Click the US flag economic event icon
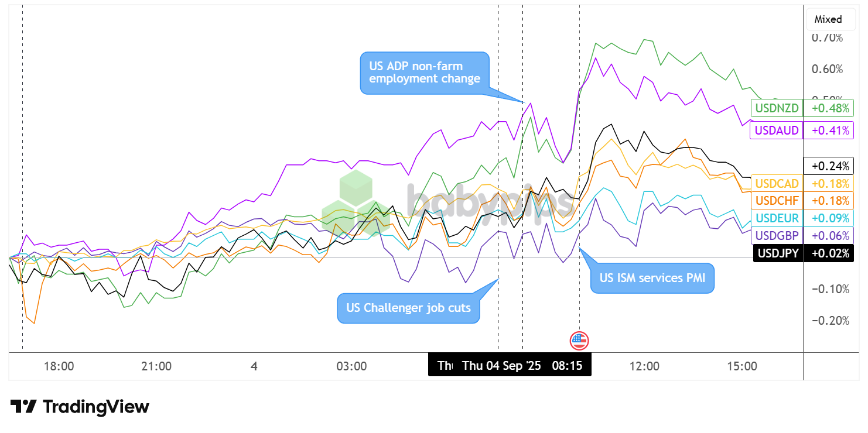The image size is (868, 433). click(x=579, y=341)
